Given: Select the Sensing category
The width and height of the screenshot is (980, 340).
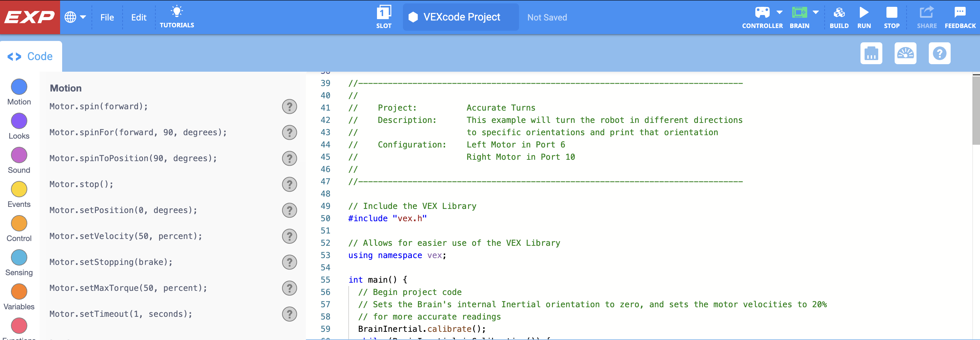Looking at the screenshot, I should (x=19, y=261).
